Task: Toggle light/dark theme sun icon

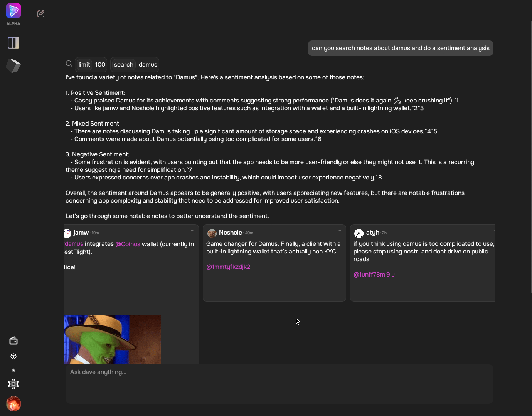Action: pos(13,370)
